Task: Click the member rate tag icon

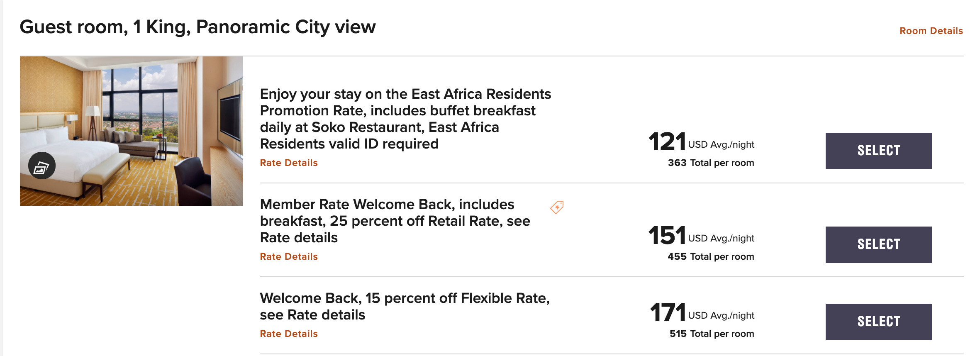Action: click(x=557, y=207)
